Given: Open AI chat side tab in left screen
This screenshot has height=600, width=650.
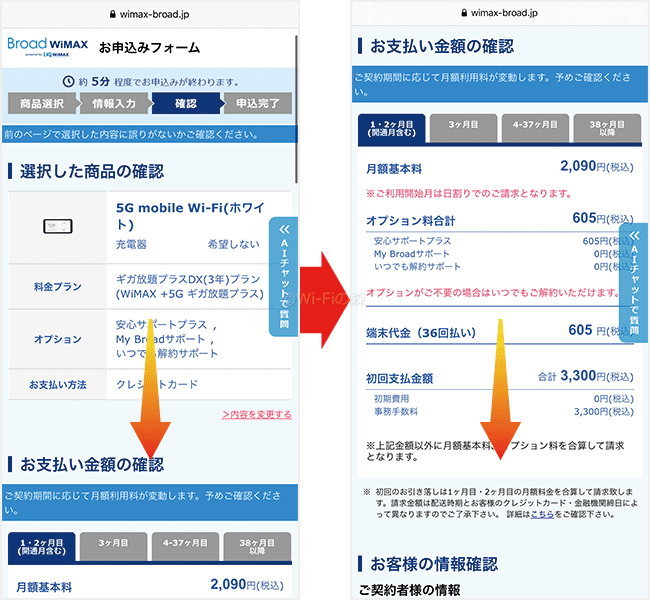Looking at the screenshot, I should 284,277.
